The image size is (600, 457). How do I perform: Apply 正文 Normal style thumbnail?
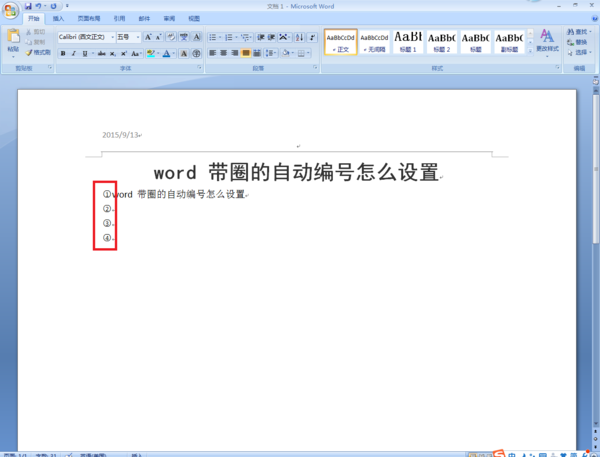pyautogui.click(x=341, y=42)
